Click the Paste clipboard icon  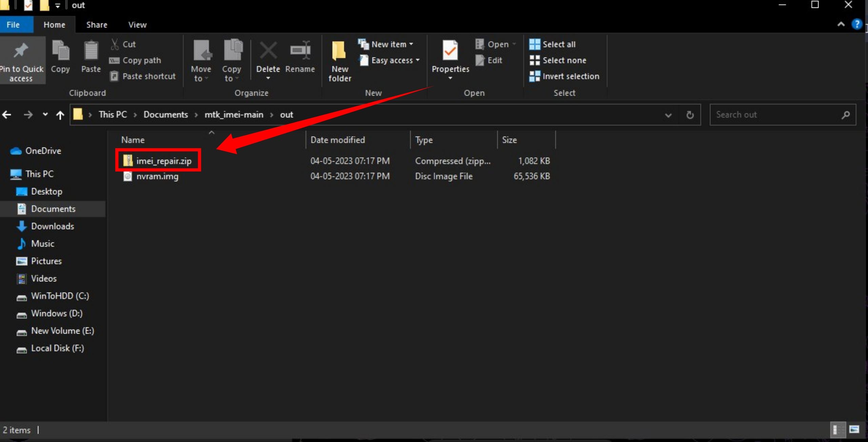click(91, 51)
